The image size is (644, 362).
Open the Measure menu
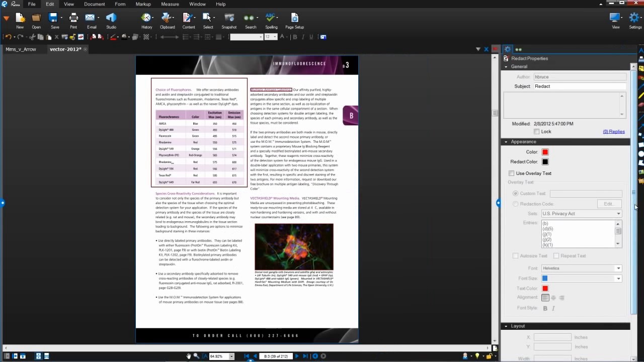pos(170,4)
